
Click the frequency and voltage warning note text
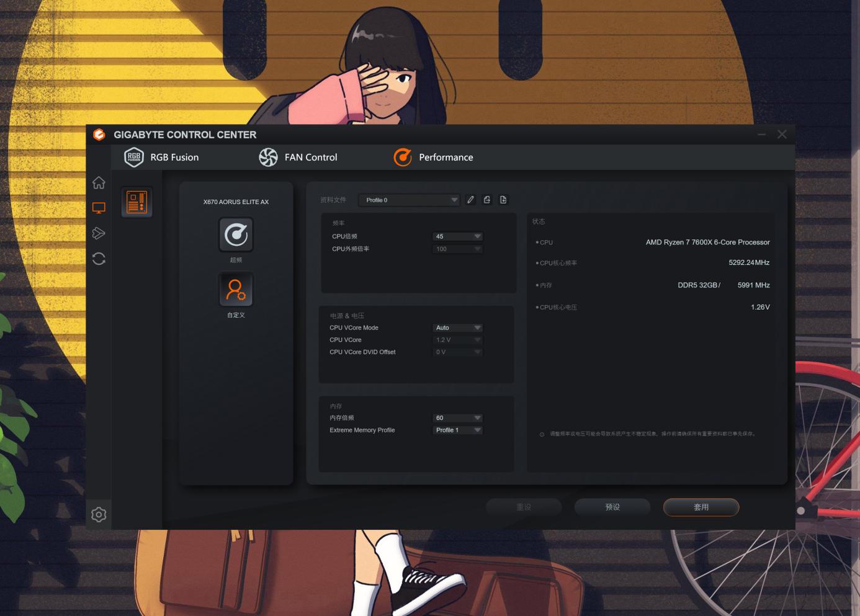click(x=653, y=434)
